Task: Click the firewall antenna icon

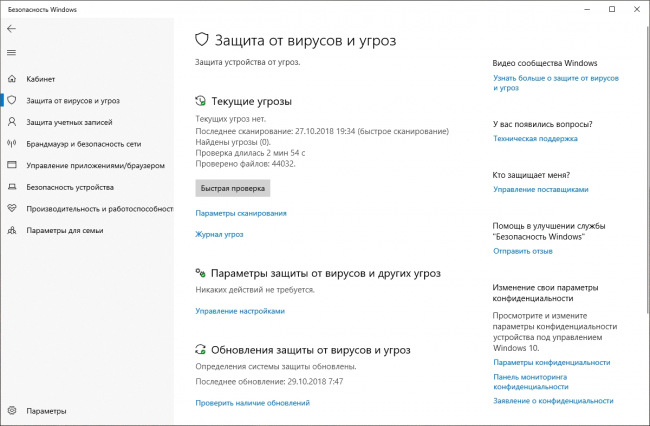Action: [12, 143]
